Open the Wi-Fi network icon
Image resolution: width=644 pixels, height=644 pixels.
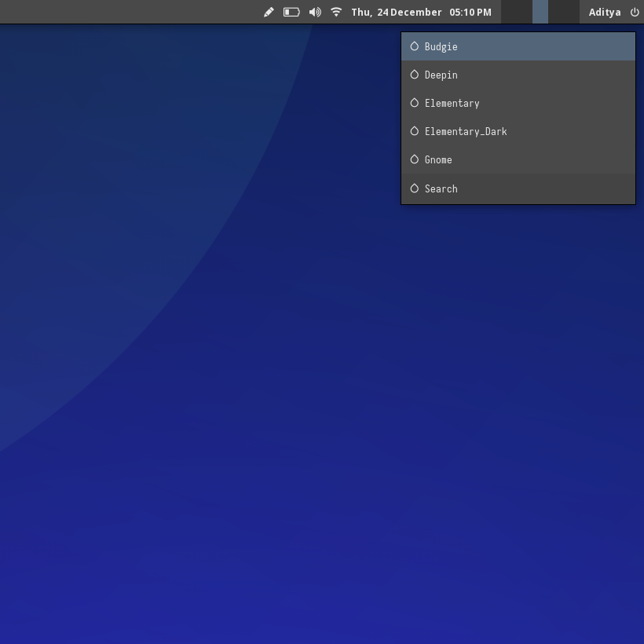(336, 12)
